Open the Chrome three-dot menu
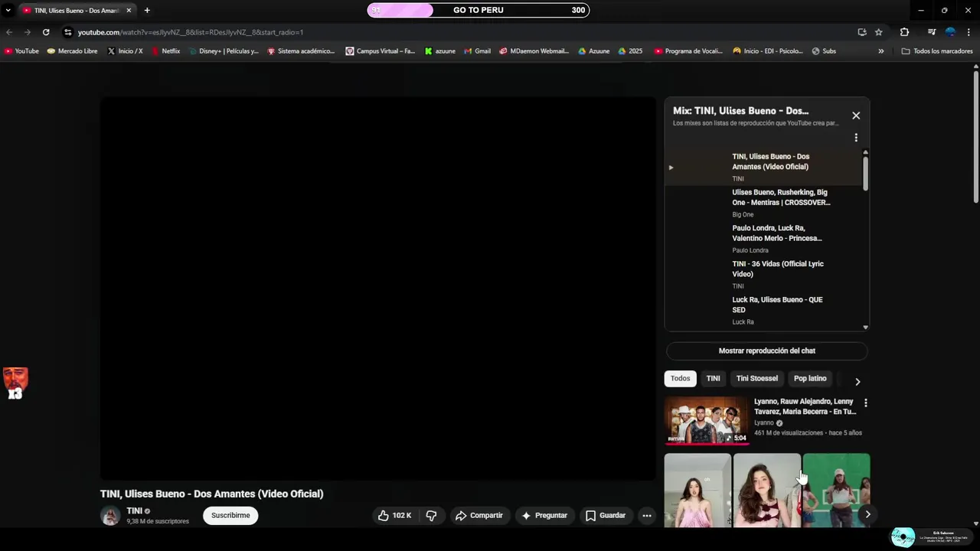The width and height of the screenshot is (980, 551). tap(969, 32)
